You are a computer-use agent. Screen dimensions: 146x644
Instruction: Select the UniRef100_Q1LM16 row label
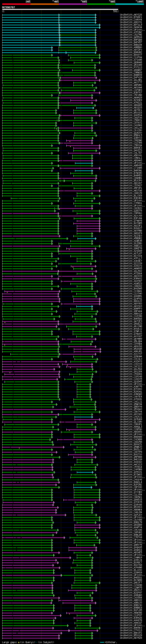[x=131, y=369]
